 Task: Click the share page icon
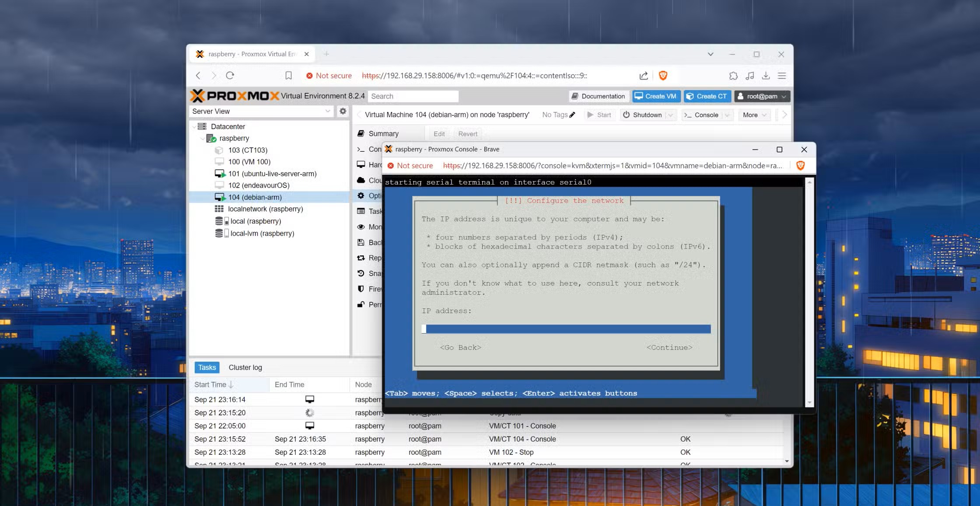(x=644, y=76)
